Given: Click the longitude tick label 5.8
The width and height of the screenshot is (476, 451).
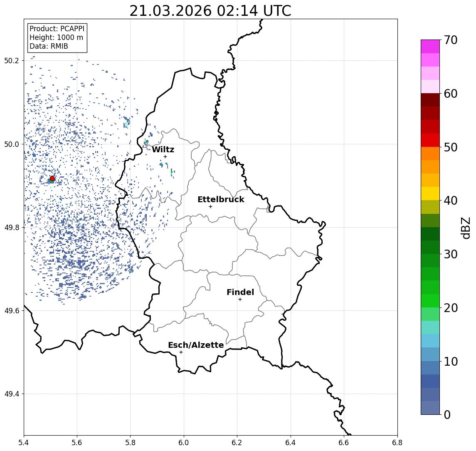Looking at the screenshot, I should (x=131, y=442).
